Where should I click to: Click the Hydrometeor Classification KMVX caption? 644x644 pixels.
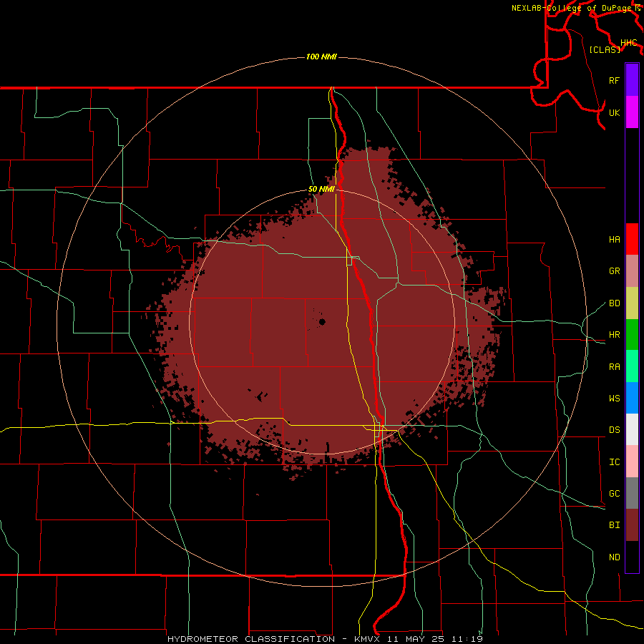[x=325, y=639]
